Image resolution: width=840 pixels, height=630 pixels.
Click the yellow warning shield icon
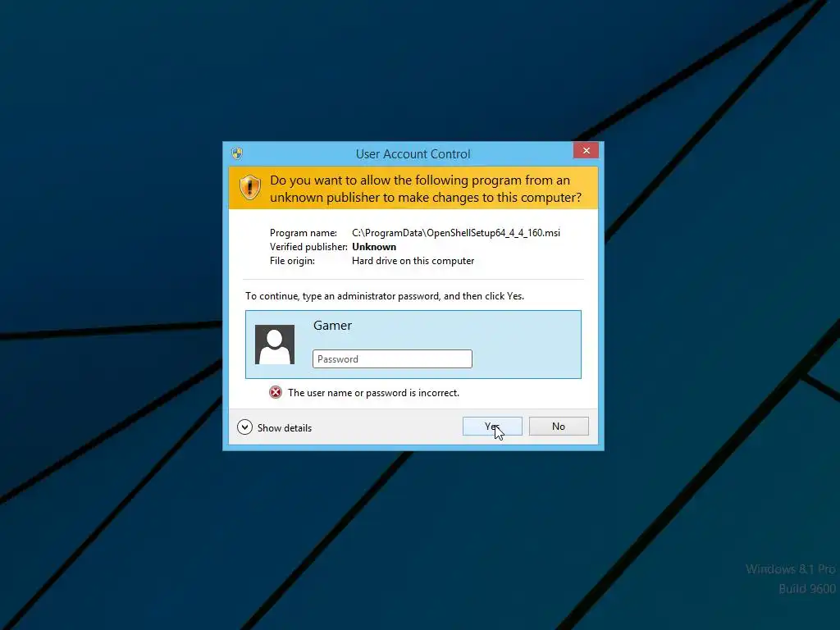pyautogui.click(x=249, y=188)
